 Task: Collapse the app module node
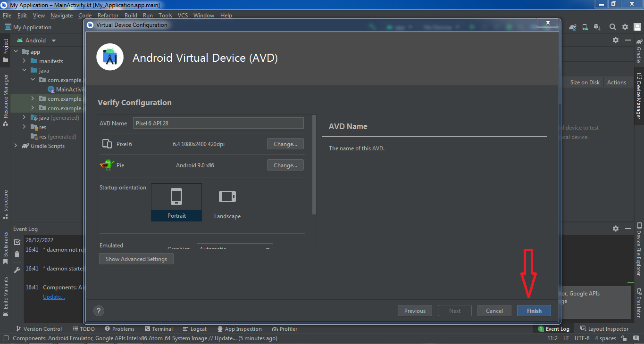coord(16,52)
